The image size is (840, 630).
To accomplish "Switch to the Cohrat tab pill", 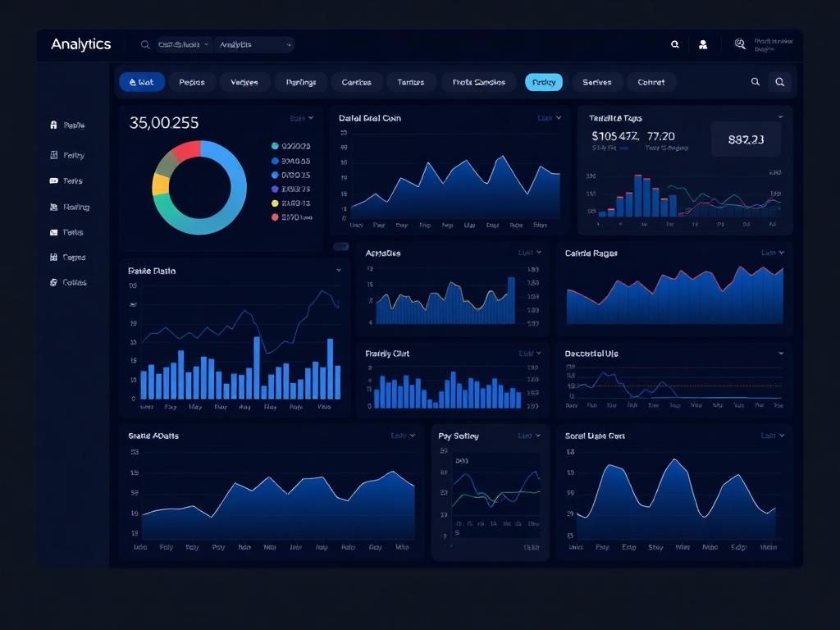I will pos(651,82).
